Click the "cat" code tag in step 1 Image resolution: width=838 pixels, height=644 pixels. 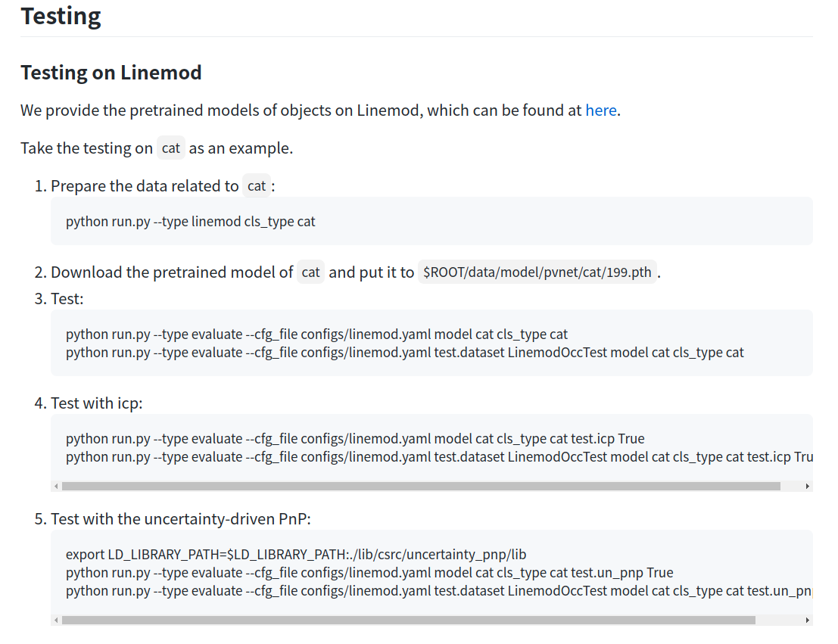257,186
